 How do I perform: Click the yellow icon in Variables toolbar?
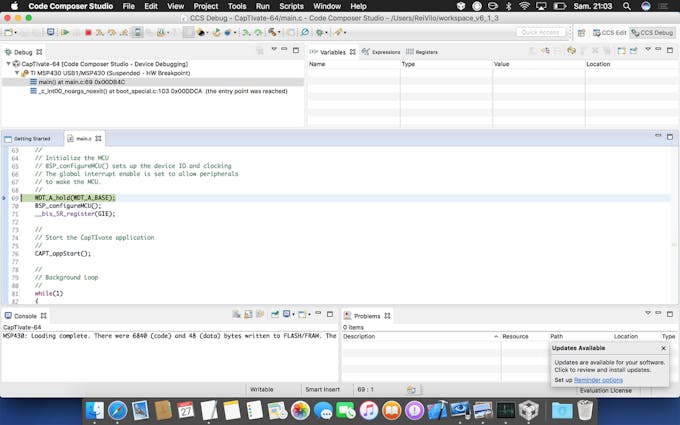[572, 51]
